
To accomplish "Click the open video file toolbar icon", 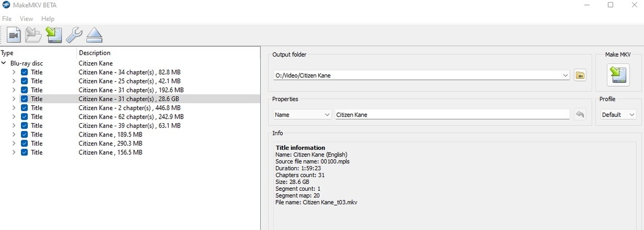I will point(13,35).
